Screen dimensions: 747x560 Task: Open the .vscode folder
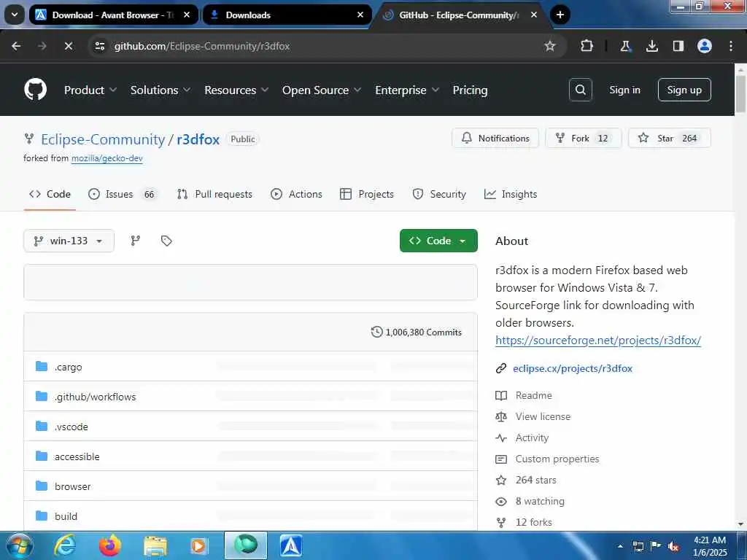[x=71, y=426]
